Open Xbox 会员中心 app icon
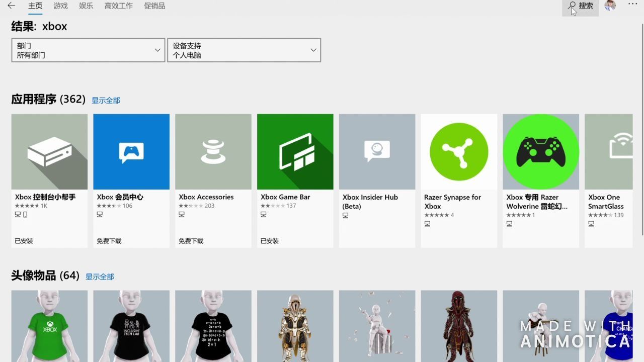Screen dimensions: 644x362 [x=131, y=152]
